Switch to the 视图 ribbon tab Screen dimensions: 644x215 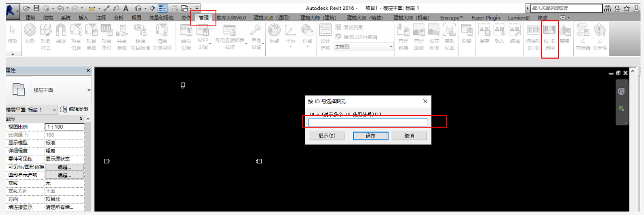136,17
